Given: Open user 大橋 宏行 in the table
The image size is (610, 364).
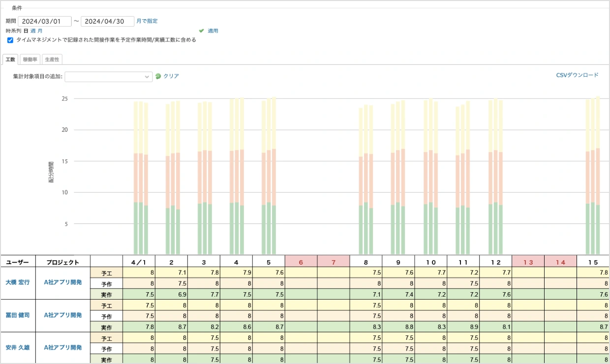Looking at the screenshot, I should (18, 283).
